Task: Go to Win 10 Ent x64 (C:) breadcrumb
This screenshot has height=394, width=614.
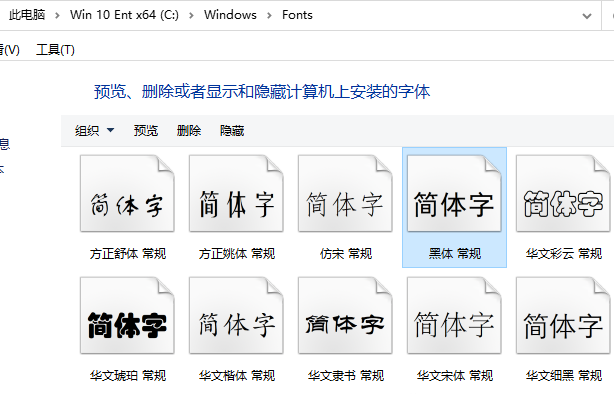Action: point(124,15)
